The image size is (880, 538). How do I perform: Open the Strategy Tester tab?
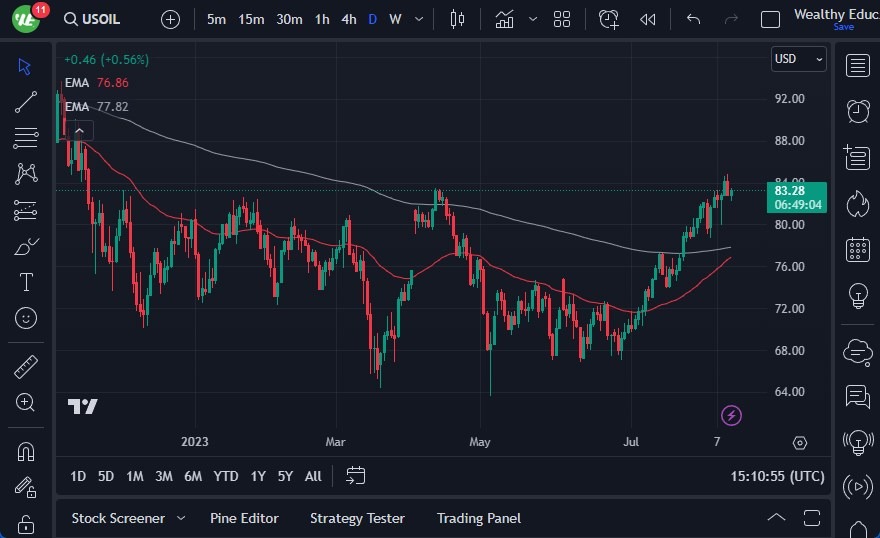357,518
